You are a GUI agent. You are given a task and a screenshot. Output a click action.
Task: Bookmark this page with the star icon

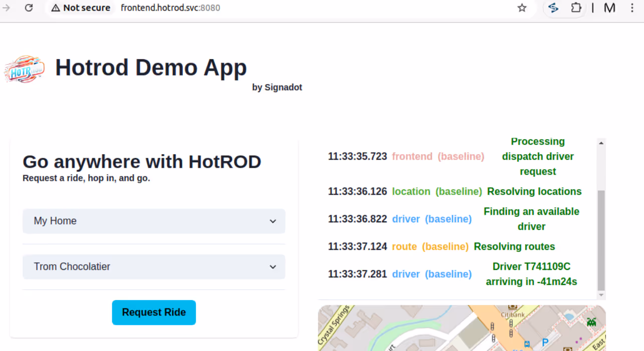(x=522, y=8)
